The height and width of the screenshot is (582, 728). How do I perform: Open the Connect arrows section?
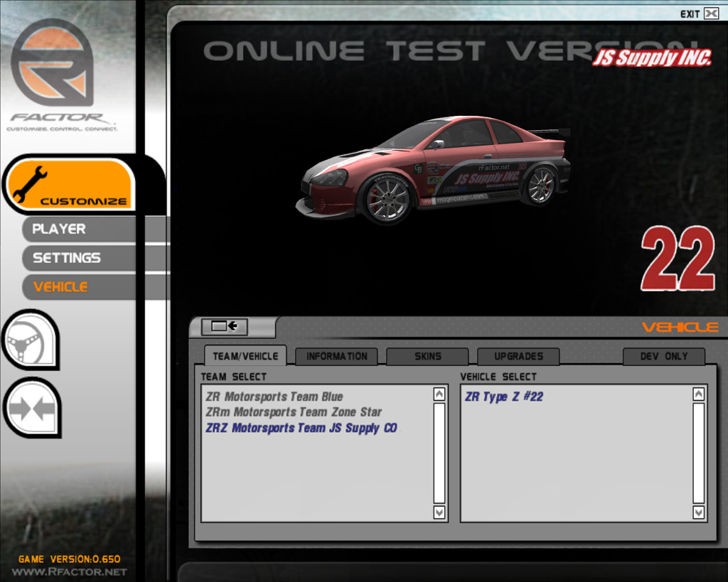(x=31, y=408)
